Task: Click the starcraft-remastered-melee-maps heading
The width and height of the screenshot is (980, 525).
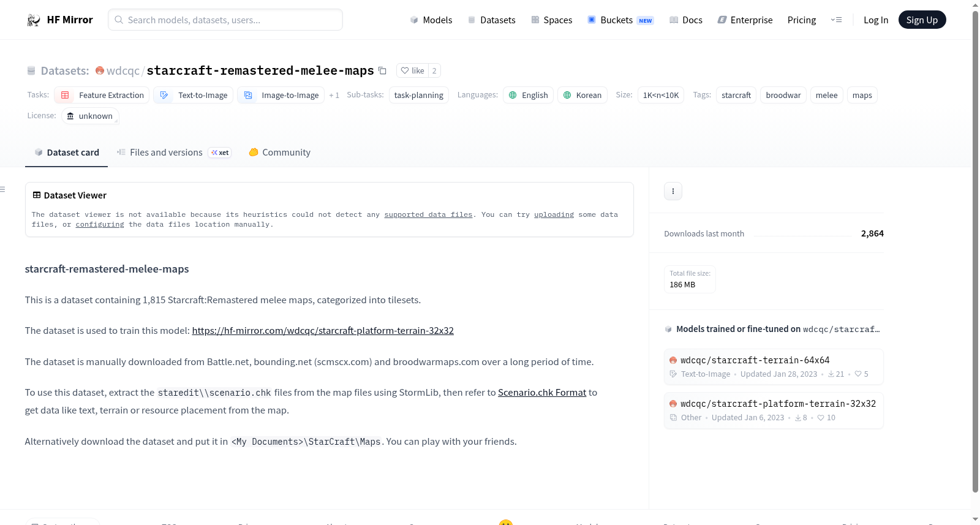Action: coord(107,269)
